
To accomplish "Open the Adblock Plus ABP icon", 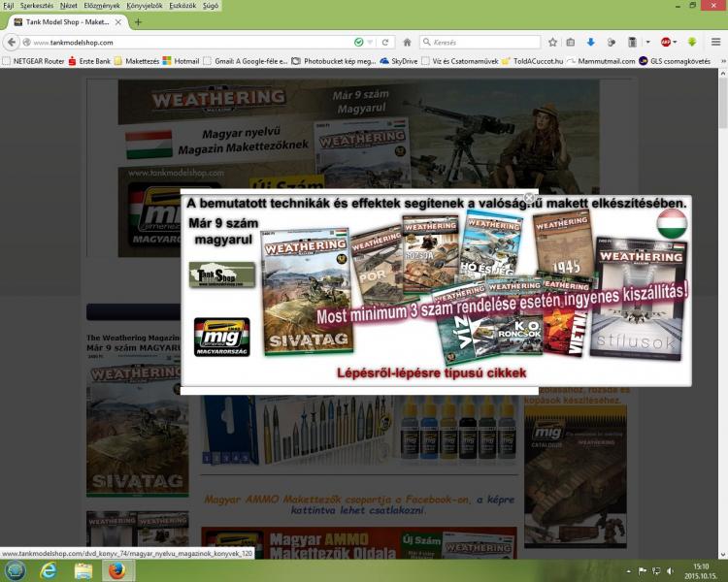I will click(x=666, y=43).
